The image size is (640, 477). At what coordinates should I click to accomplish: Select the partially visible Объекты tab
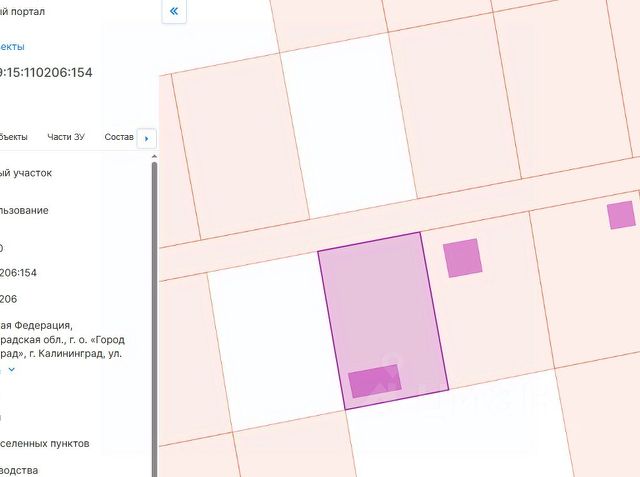[x=13, y=137]
